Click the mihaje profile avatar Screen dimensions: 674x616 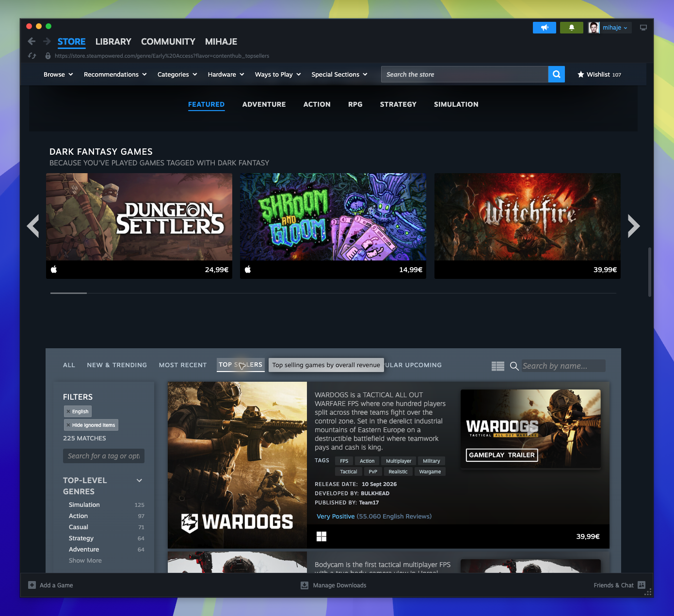pos(594,28)
